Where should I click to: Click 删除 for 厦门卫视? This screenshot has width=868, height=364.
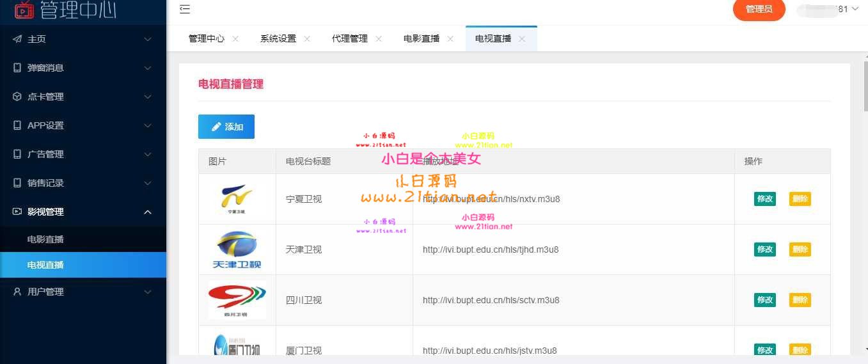pyautogui.click(x=800, y=350)
